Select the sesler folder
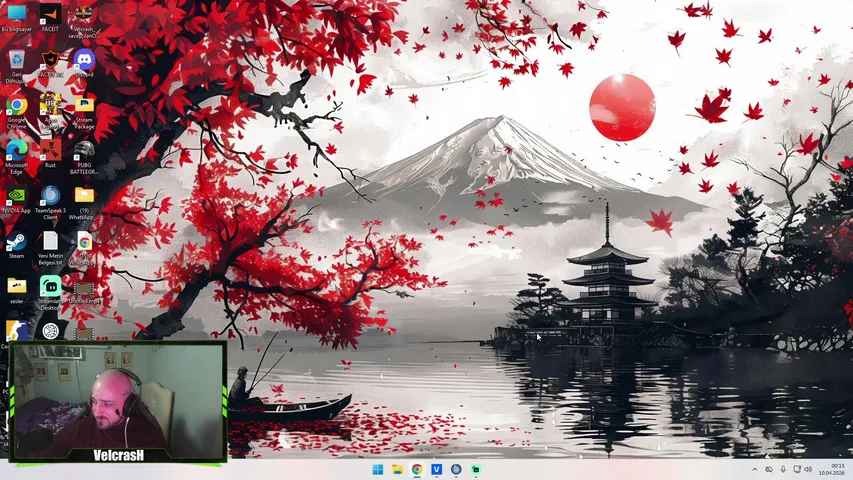Viewport: 853px width, 480px height. pyautogui.click(x=16, y=290)
